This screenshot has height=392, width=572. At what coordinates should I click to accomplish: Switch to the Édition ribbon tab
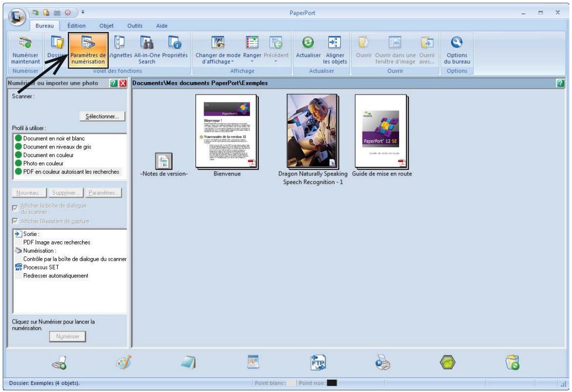(x=76, y=25)
